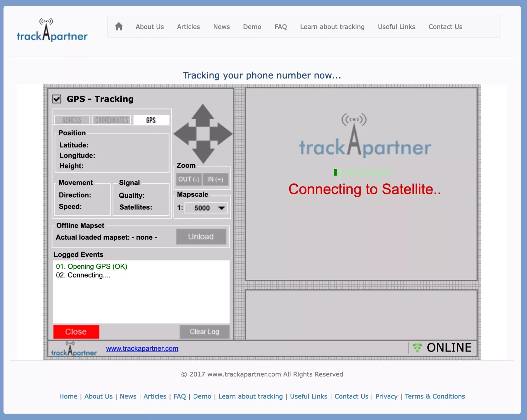This screenshot has height=420, width=527.
Task: Click the green satellite connection progress bar
Action: click(x=362, y=173)
